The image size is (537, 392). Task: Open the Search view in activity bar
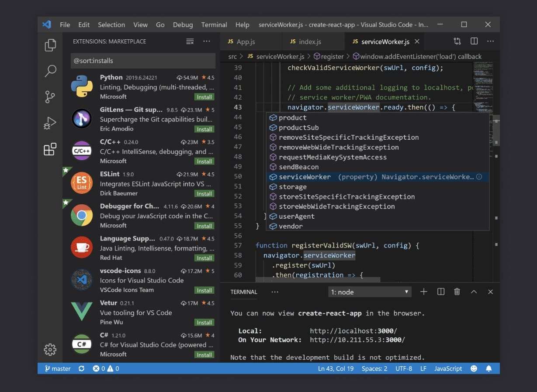(50, 71)
